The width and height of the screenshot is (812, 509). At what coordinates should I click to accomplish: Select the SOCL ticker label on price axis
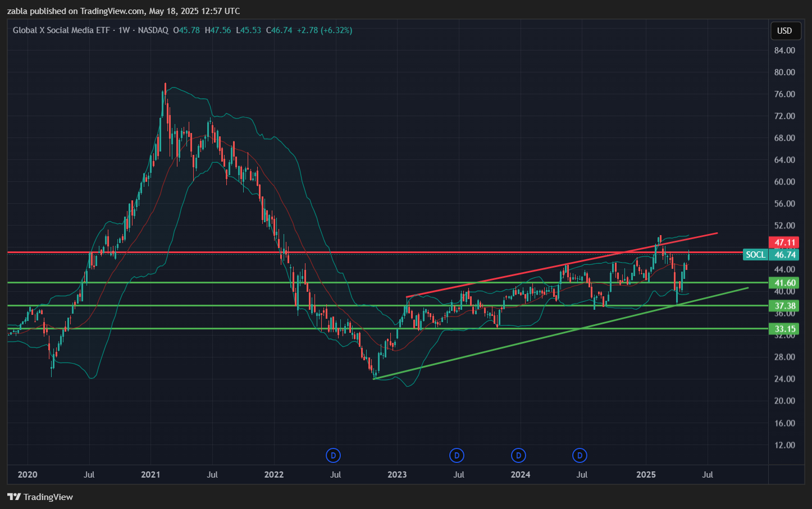(x=755, y=255)
